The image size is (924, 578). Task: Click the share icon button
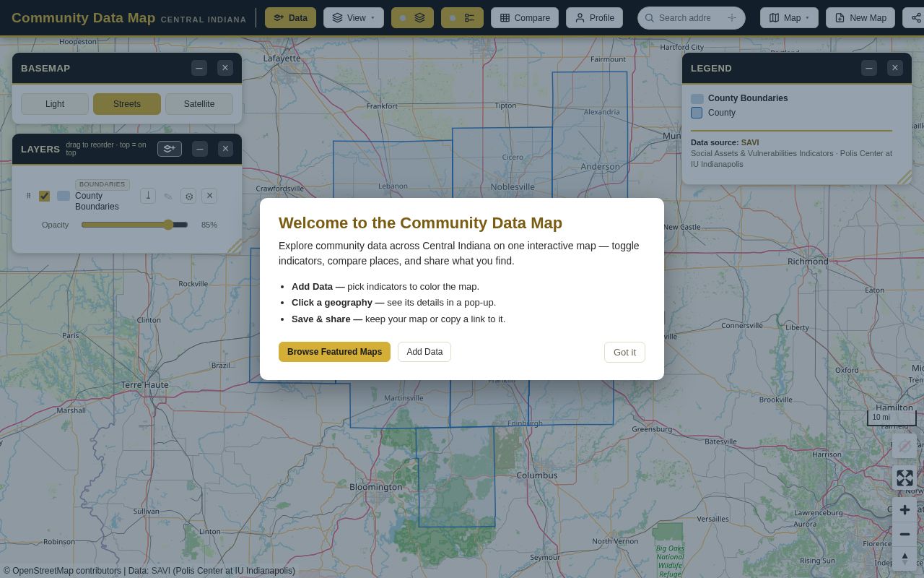point(915,18)
